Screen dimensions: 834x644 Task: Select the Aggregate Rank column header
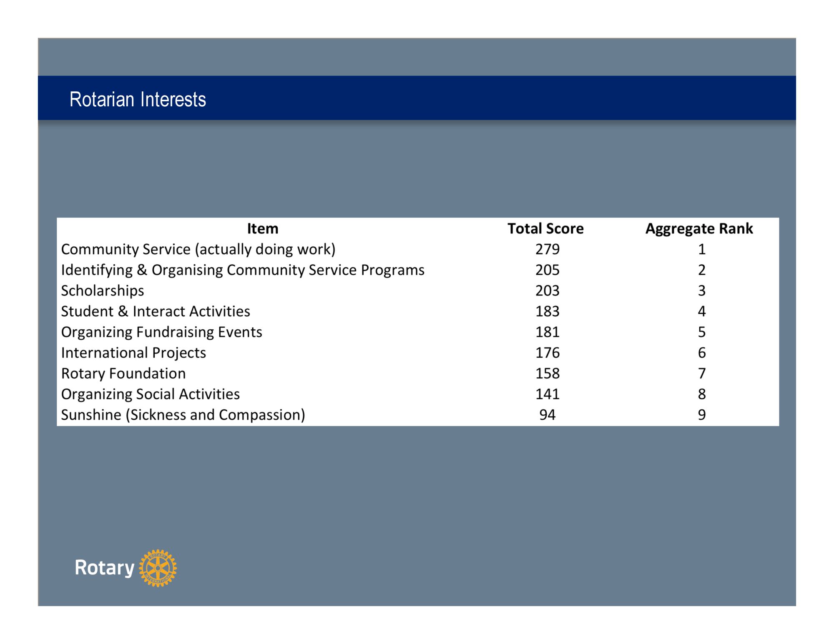point(699,228)
